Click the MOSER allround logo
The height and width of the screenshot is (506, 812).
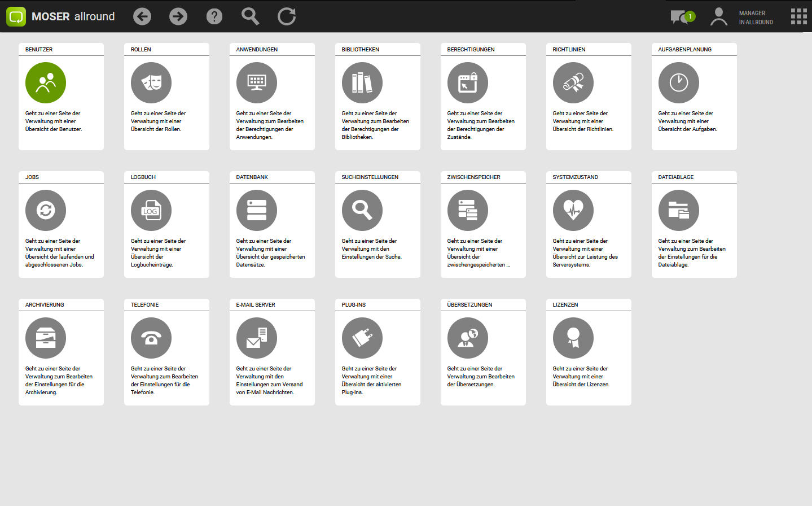[x=61, y=16]
